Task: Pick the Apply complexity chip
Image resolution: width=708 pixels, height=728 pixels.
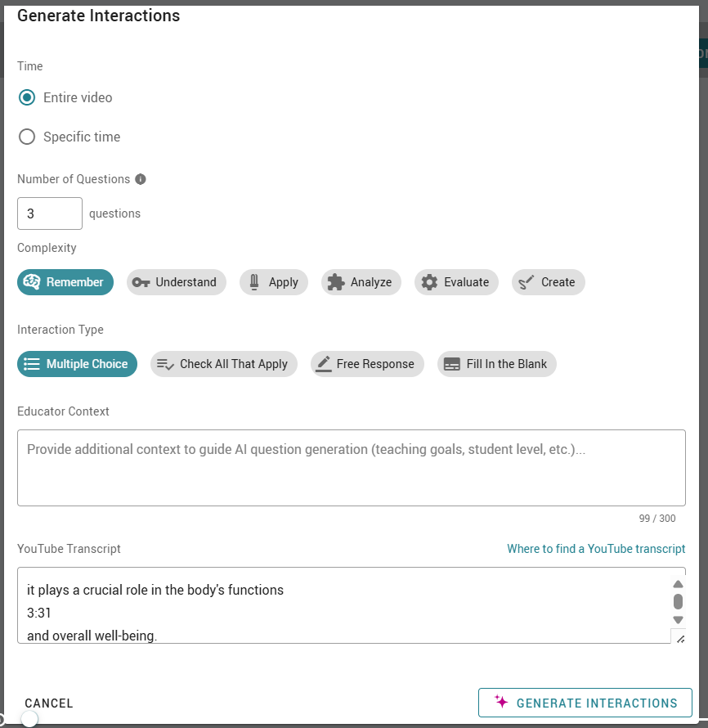Action: [x=274, y=282]
